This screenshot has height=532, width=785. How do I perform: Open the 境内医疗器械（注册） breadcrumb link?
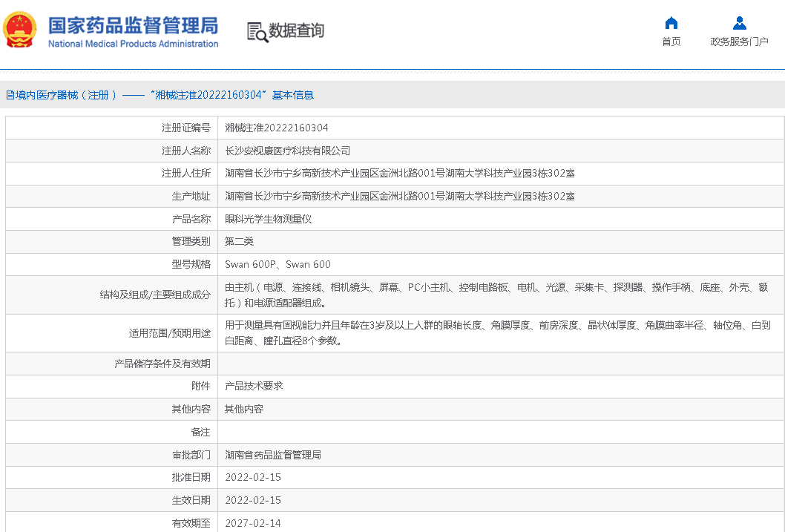(x=66, y=95)
